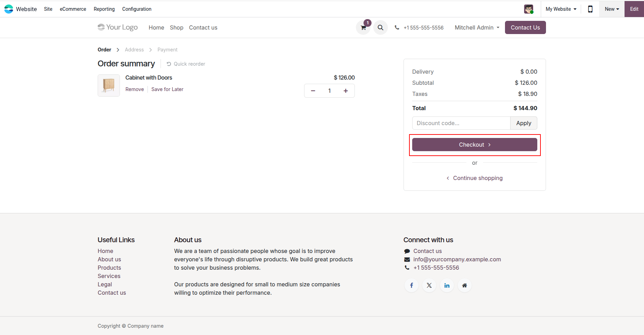Open the New dropdown

[612, 9]
